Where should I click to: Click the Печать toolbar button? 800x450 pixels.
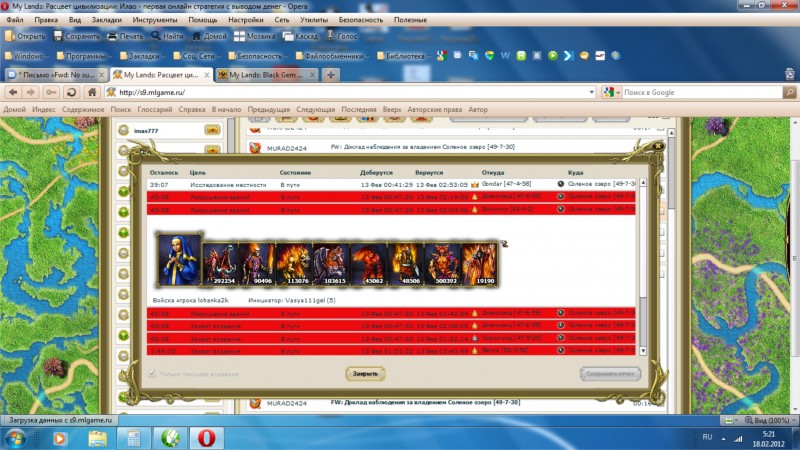126,36
